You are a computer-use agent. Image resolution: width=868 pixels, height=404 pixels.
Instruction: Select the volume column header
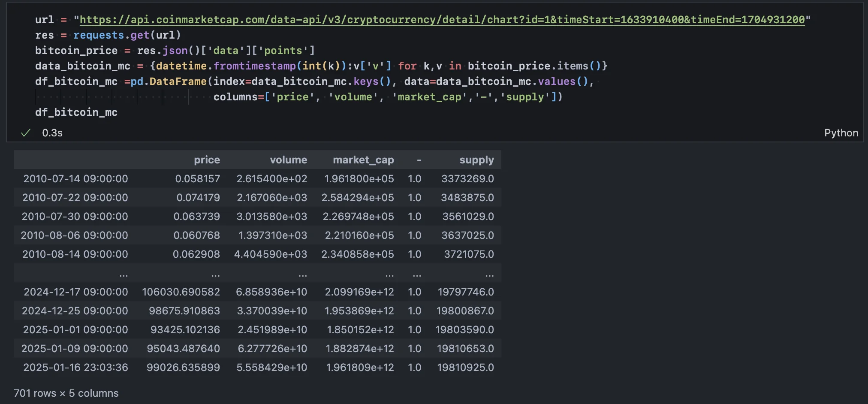[x=288, y=160]
